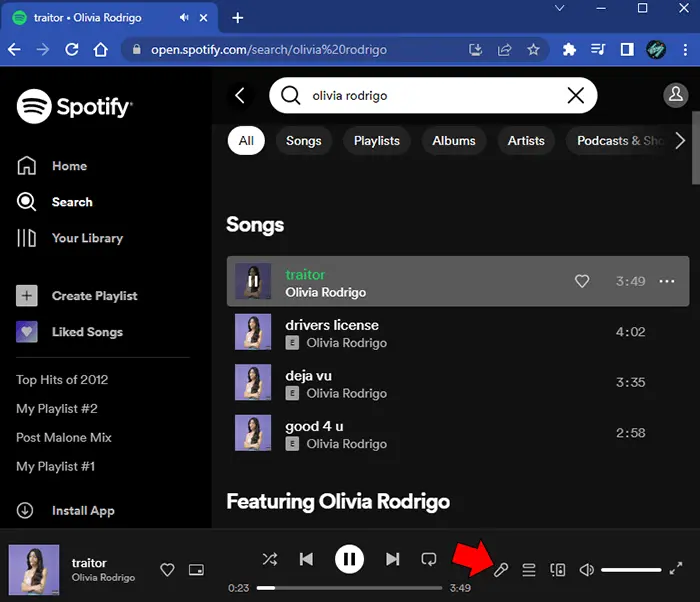Seek within the song progress bar

pos(349,588)
